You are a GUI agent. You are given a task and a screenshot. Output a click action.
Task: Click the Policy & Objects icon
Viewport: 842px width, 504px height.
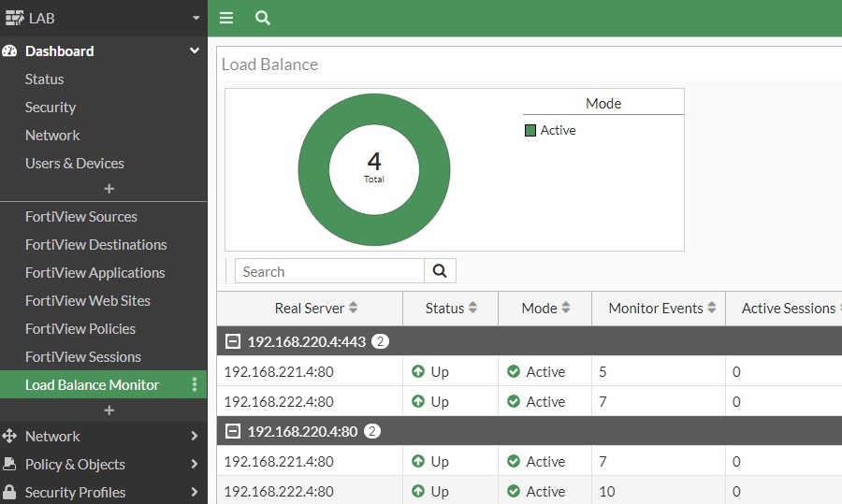(9, 464)
